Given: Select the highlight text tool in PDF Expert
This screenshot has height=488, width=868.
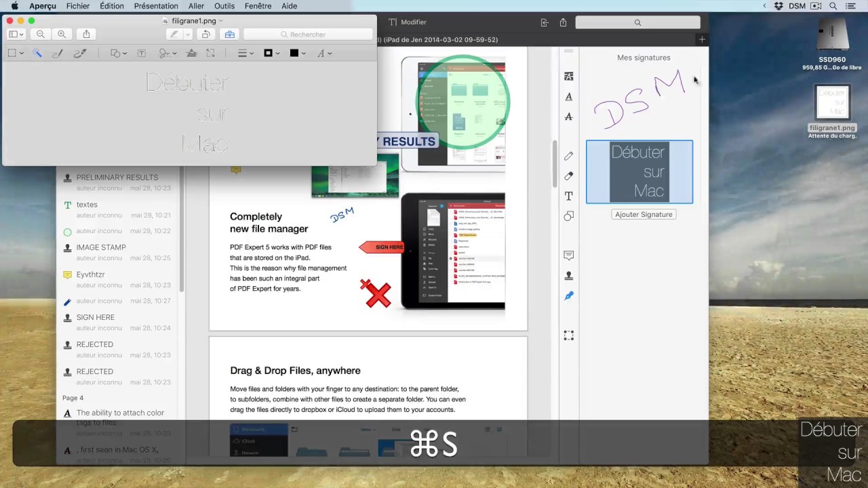Looking at the screenshot, I should click(x=569, y=77).
